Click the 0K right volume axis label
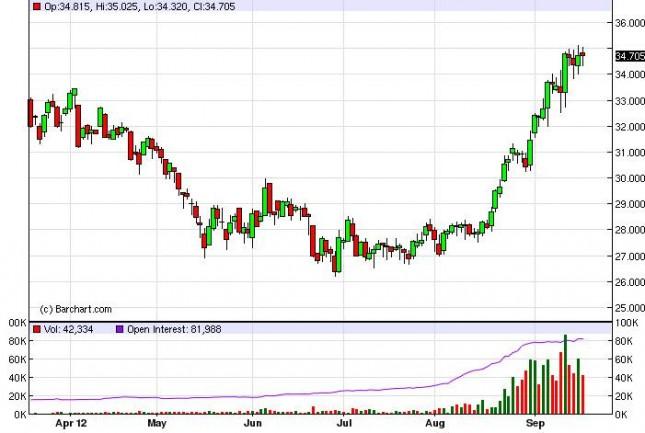This screenshot has width=645, height=433. (621, 415)
